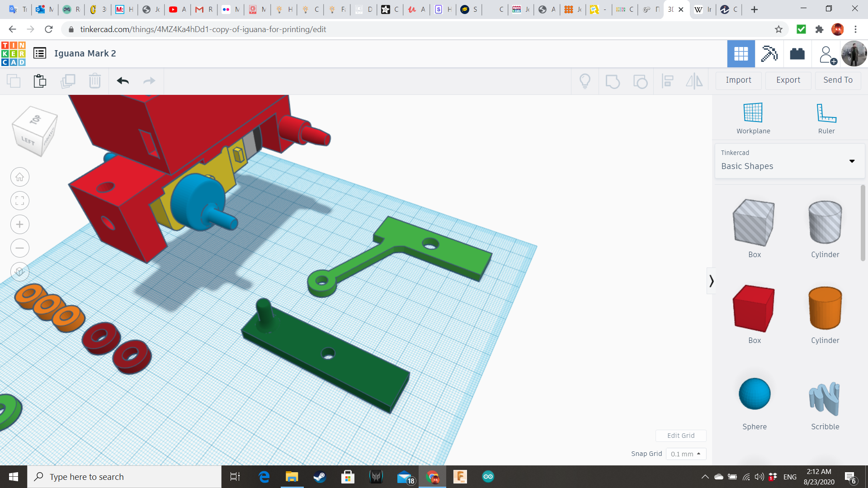
Task: Toggle Show All lightbulb icon
Action: coord(585,81)
